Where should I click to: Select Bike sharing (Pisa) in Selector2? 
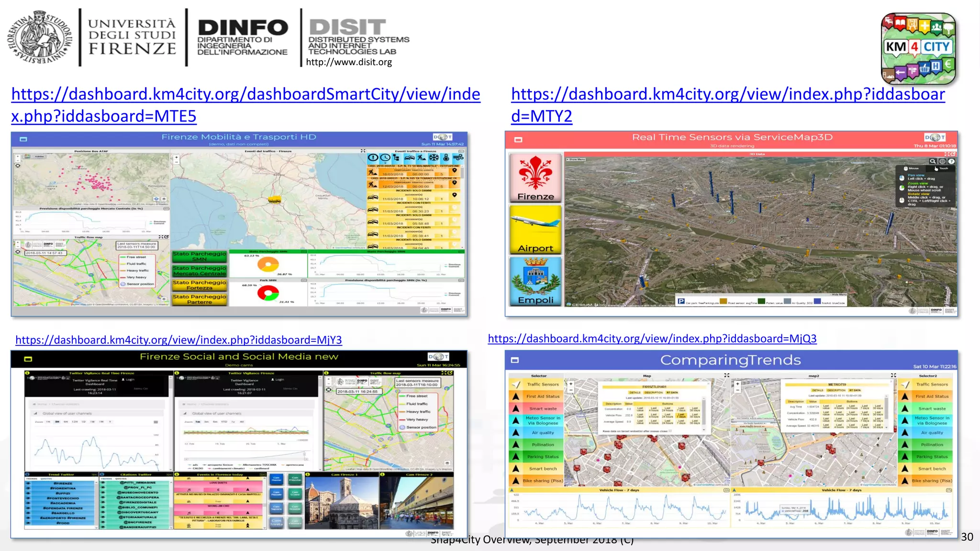925,481
